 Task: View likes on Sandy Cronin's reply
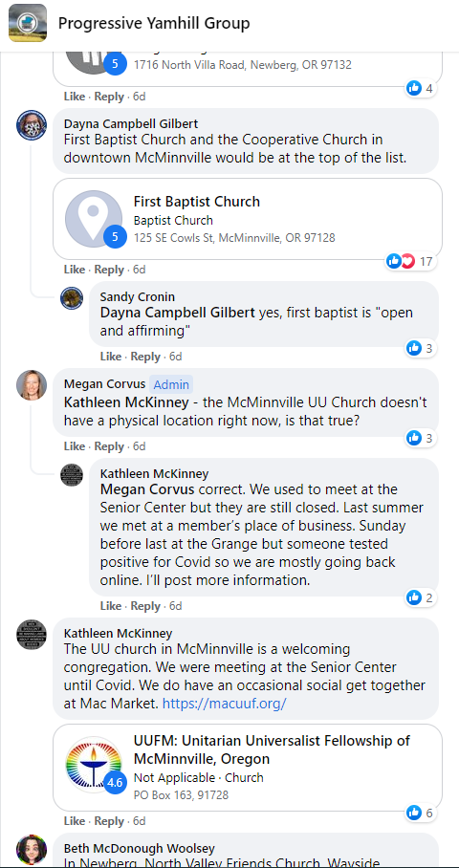420,348
